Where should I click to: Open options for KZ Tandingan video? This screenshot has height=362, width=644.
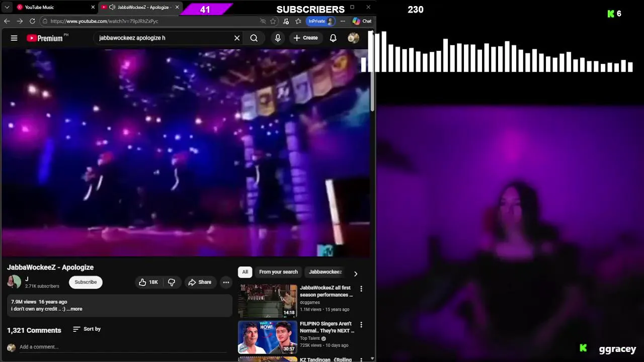[361, 359]
